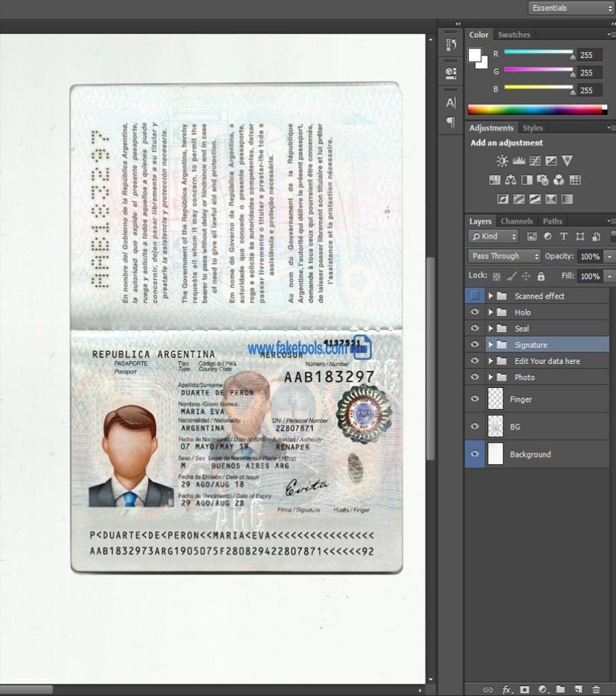Open the Opacity slider dropdown arrow
The image size is (616, 696).
(x=609, y=257)
